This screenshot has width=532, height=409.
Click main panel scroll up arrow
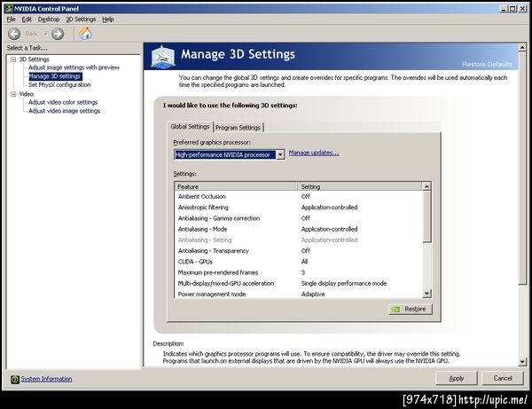point(522,48)
